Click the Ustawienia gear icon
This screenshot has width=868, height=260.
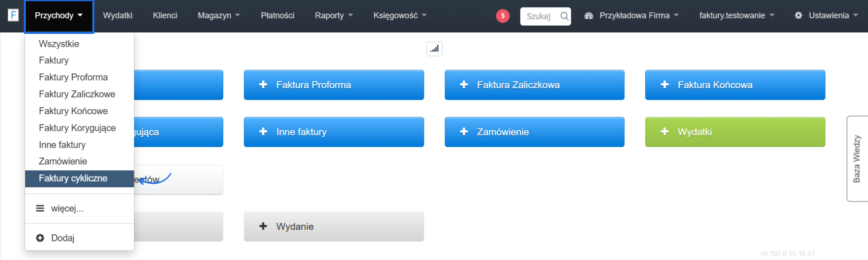[x=798, y=15]
